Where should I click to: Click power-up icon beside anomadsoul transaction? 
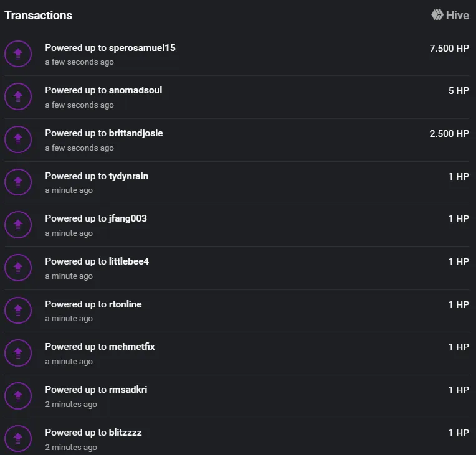(x=18, y=96)
